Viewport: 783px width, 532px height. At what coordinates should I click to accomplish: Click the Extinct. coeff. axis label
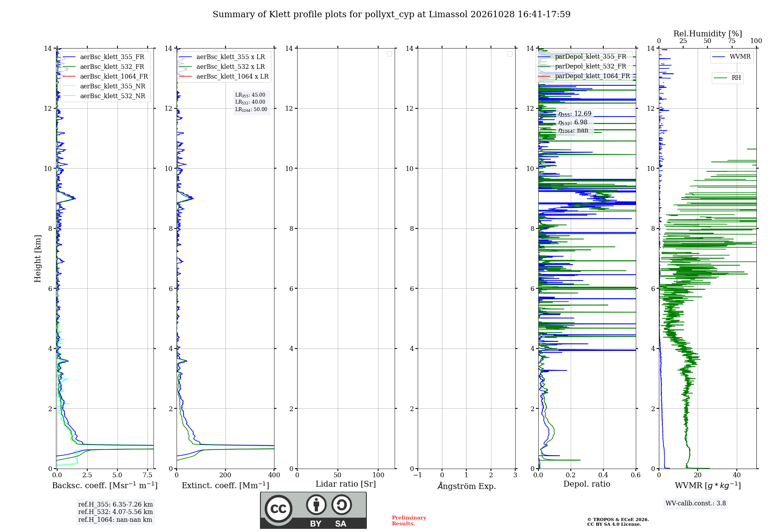coord(226,485)
